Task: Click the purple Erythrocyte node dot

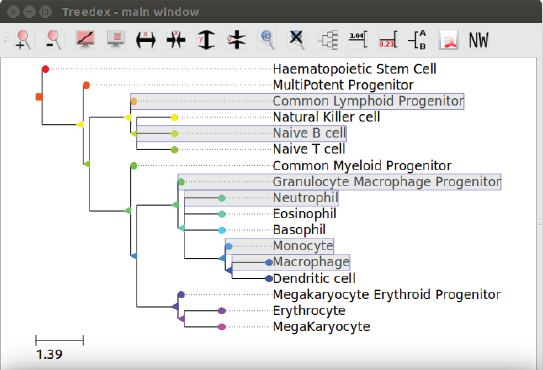Action: coord(222,311)
